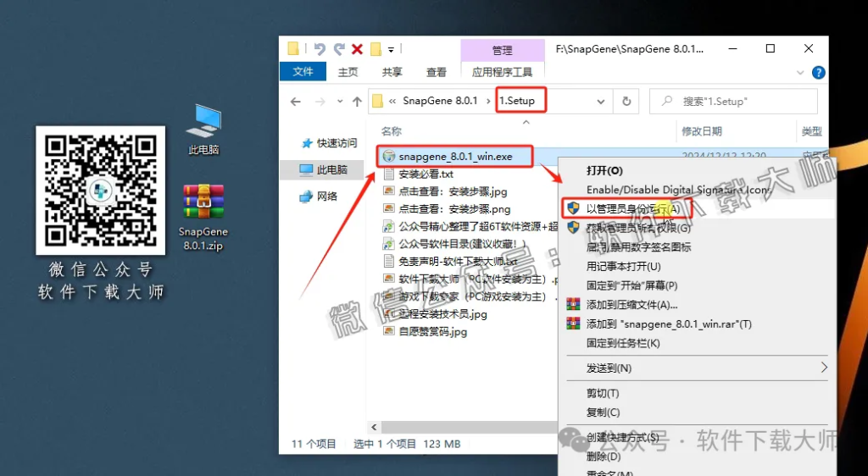Open the 共享 ribbon tab

point(392,72)
